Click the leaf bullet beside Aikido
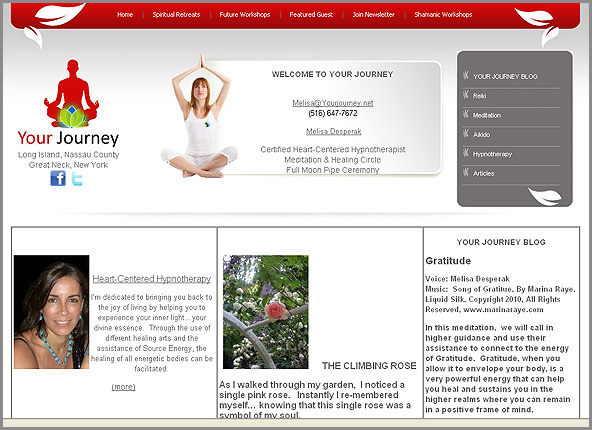The width and height of the screenshot is (592, 430). (466, 133)
